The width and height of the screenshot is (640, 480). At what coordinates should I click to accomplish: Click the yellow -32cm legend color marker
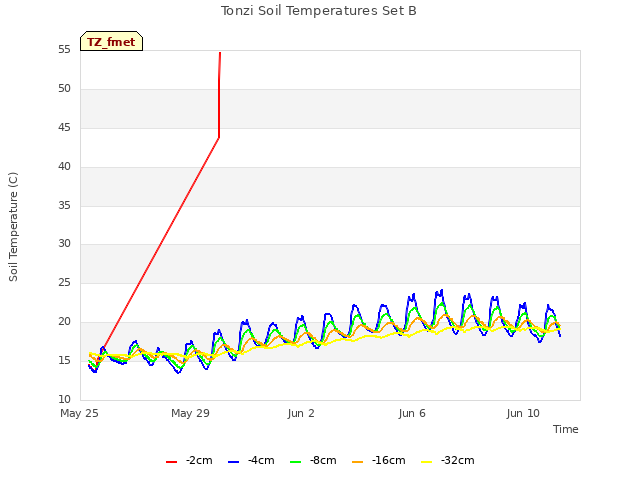427,462
